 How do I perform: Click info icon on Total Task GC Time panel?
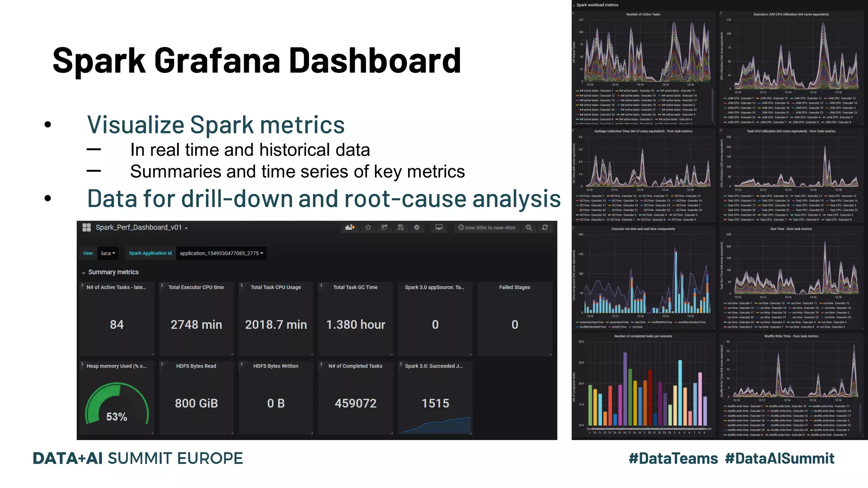coord(321,286)
